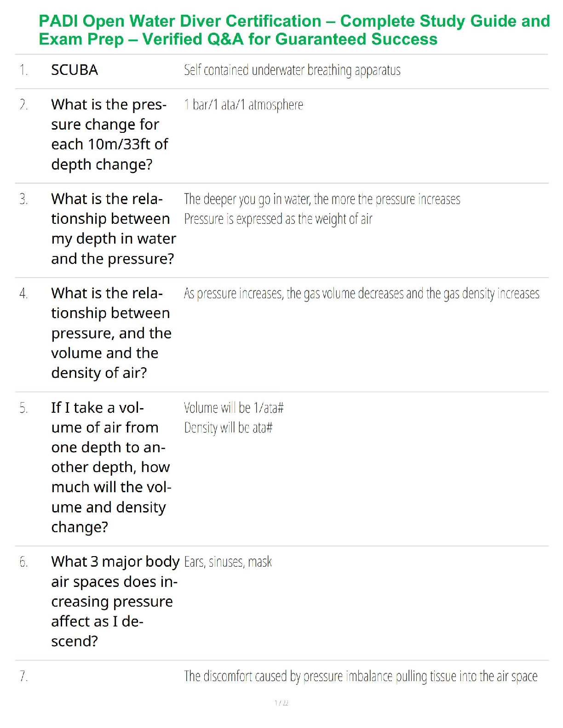Viewport: 563px width, 728px height.
Task: Click the row number 7
Action: (23, 676)
